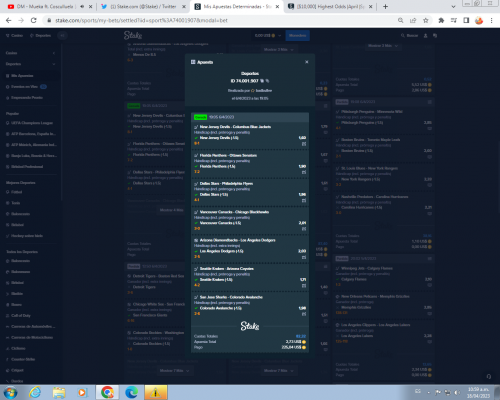Screen dimensions: 500x400
Task: Open Windows Start button
Action: click(x=10, y=392)
